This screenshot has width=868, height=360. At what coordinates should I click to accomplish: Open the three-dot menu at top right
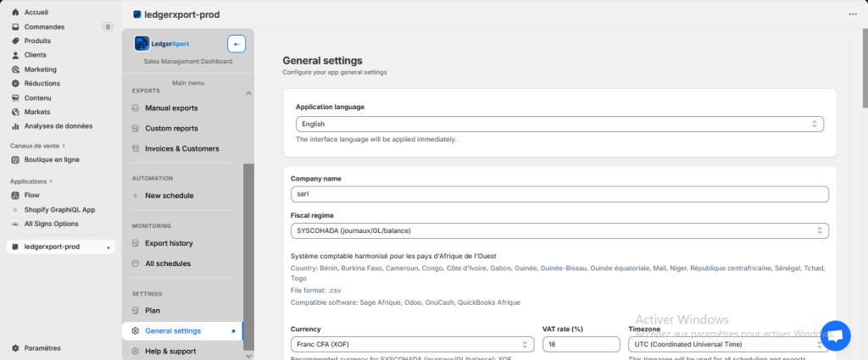[852, 14]
